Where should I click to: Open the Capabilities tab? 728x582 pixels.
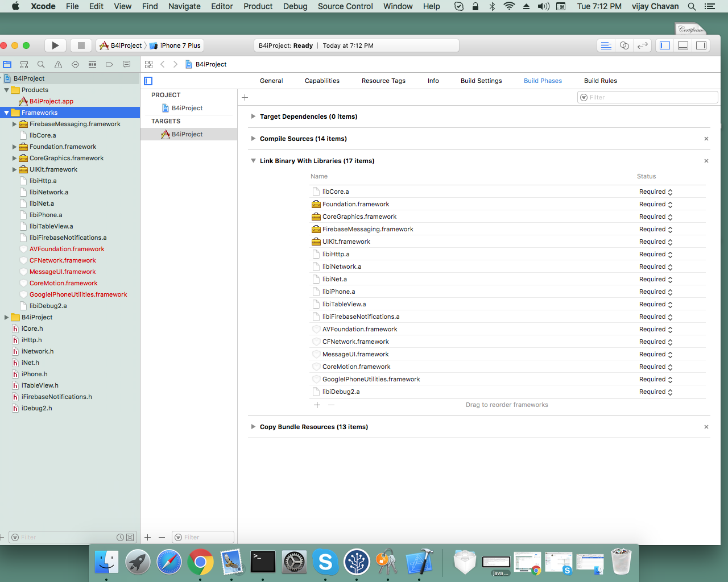(322, 81)
